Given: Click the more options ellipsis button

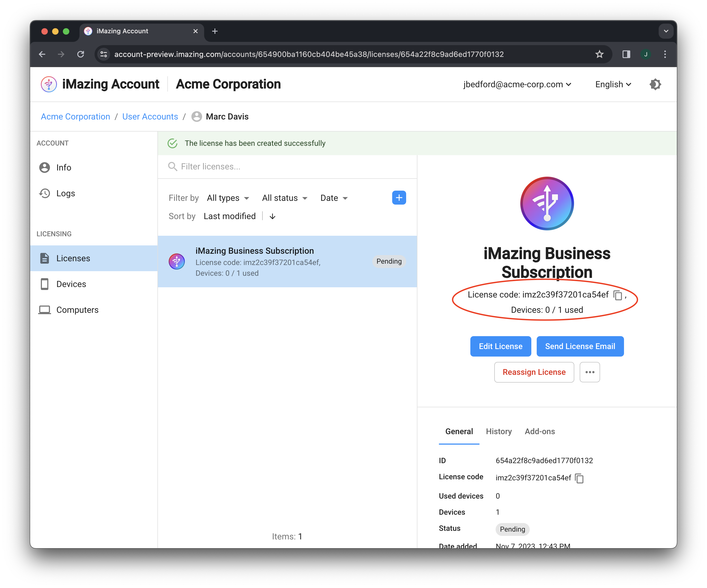Looking at the screenshot, I should [x=590, y=372].
